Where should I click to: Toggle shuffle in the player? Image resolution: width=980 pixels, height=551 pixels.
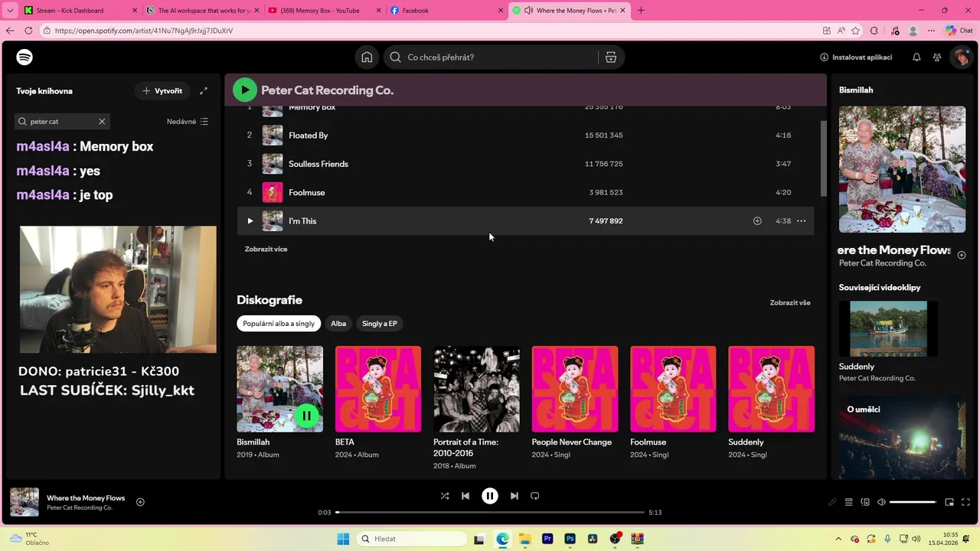click(x=445, y=496)
